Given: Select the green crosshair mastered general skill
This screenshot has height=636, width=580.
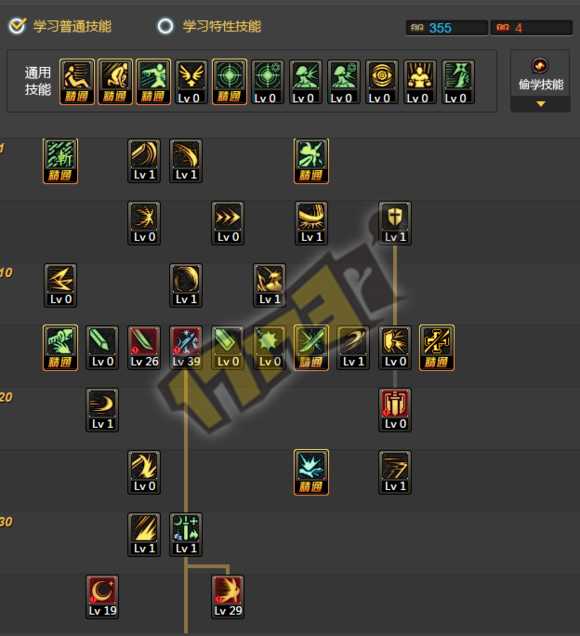Looking at the screenshot, I should (229, 82).
